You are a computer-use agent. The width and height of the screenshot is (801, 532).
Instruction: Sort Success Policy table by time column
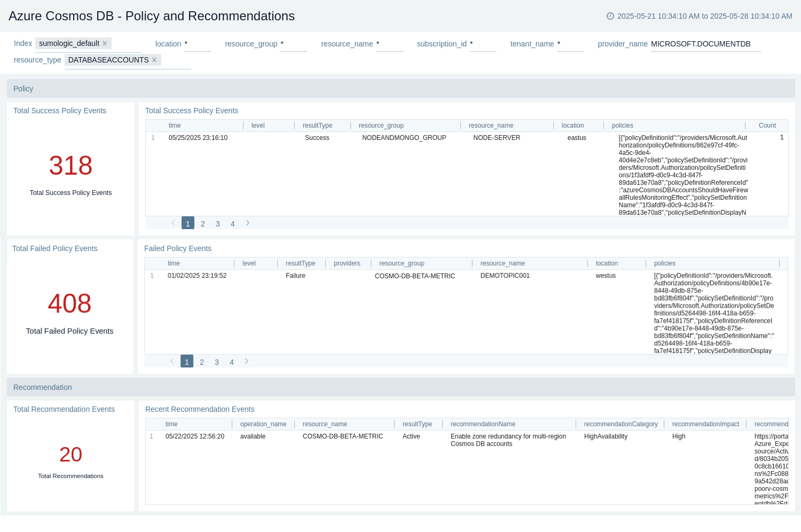click(175, 126)
